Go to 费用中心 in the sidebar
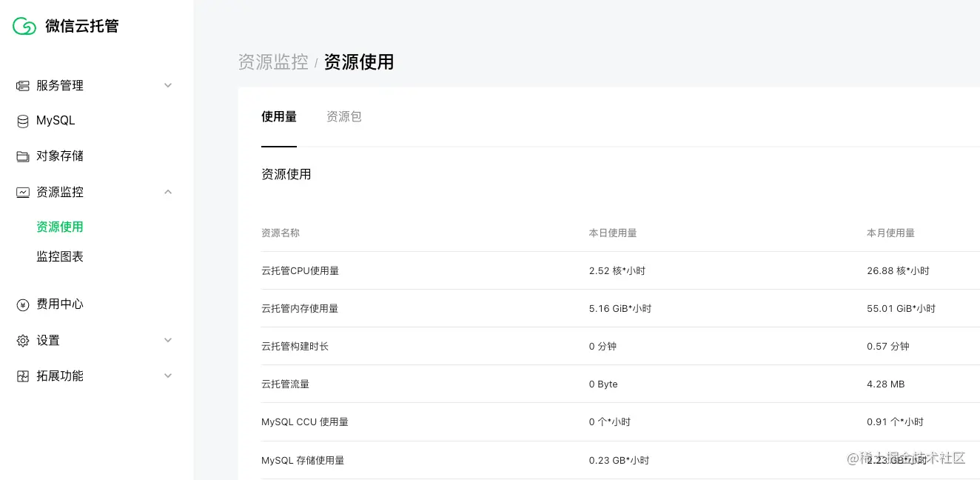Image resolution: width=980 pixels, height=480 pixels. [60, 304]
